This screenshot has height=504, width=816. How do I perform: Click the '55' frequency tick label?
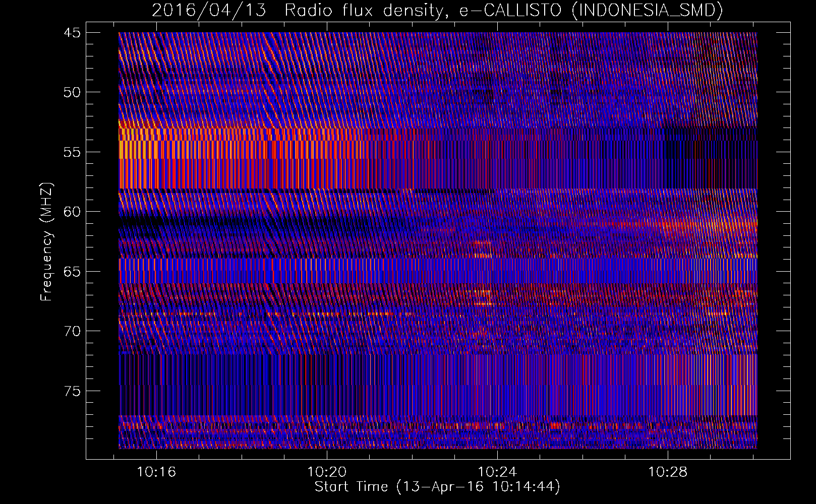pyautogui.click(x=72, y=152)
